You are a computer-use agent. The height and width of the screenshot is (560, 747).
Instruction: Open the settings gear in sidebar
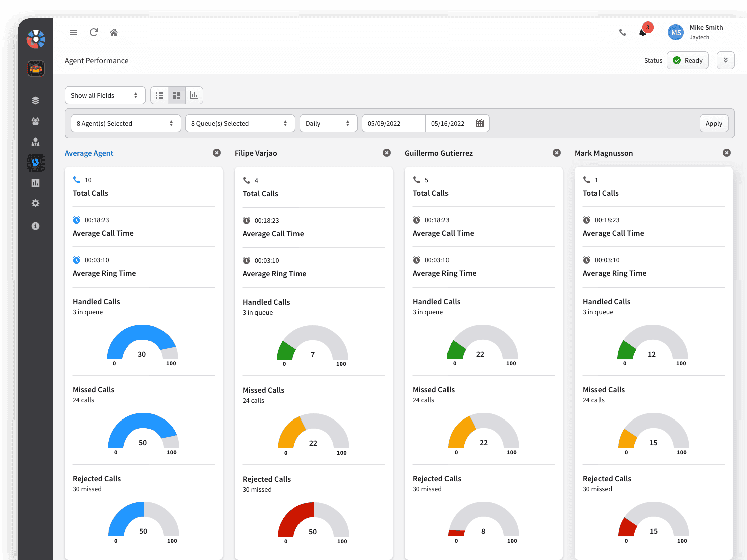point(35,203)
